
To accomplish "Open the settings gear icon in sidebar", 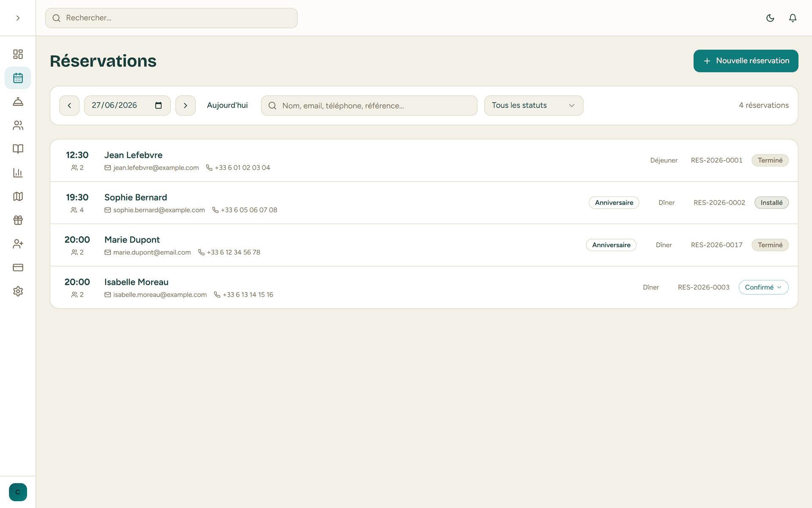I will pyautogui.click(x=18, y=291).
